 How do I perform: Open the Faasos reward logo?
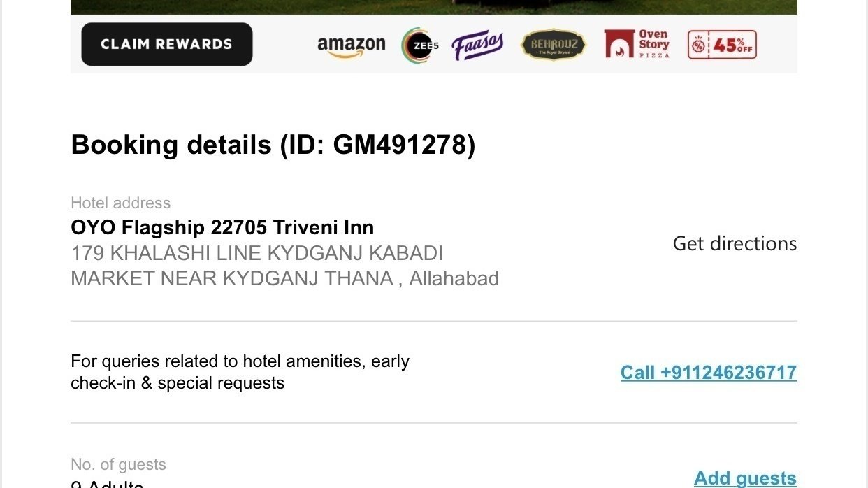[x=478, y=44]
